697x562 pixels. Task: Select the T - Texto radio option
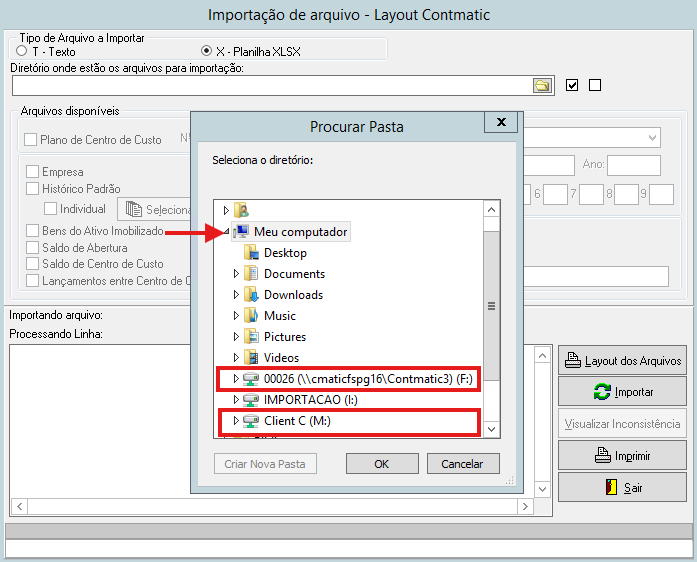click(x=21, y=51)
